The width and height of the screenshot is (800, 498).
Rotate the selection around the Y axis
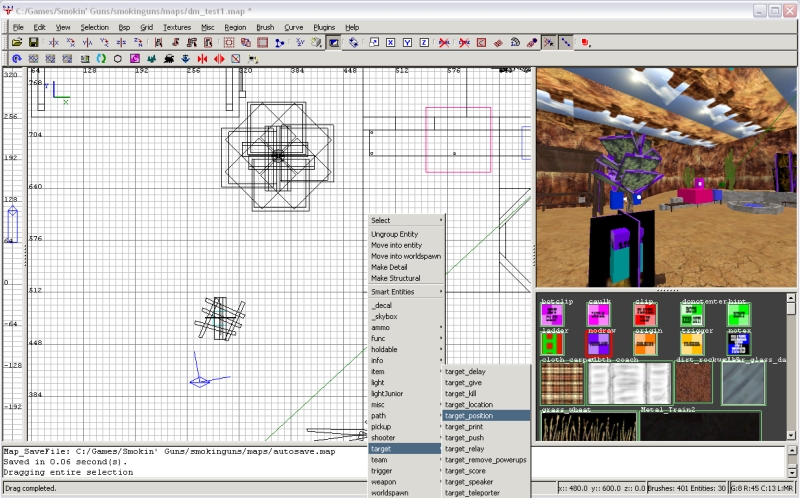pyautogui.click(x=104, y=43)
